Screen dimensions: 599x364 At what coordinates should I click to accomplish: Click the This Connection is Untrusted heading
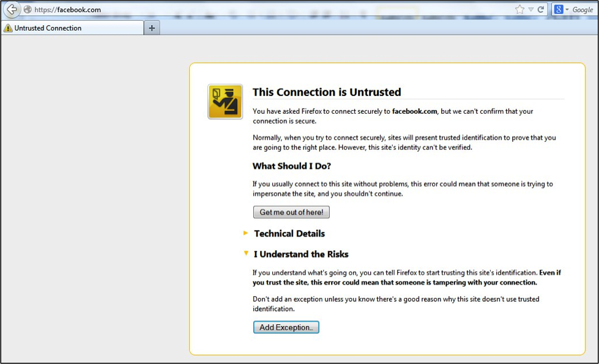coord(327,92)
